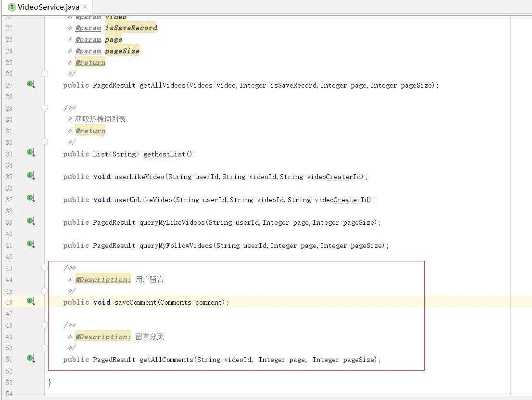The height and width of the screenshot is (400, 532).
Task: Fold the comment block starting line 43
Action: pos(44,268)
